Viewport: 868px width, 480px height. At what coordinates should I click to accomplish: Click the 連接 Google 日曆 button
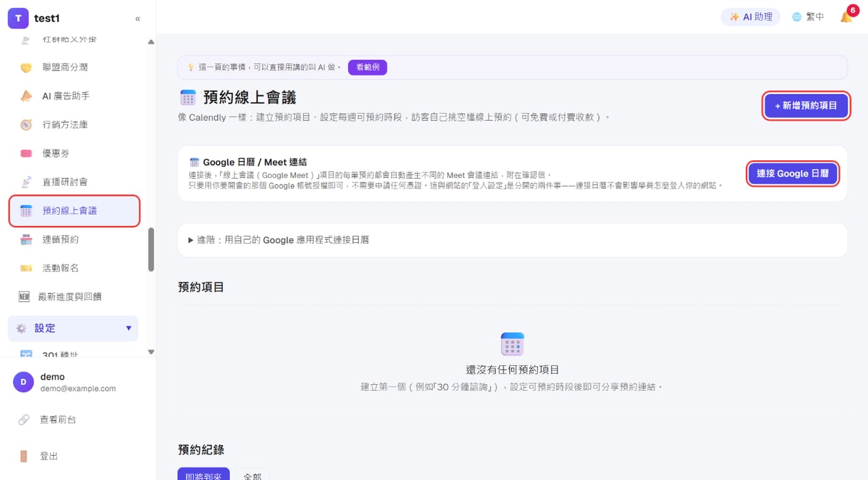pos(792,174)
